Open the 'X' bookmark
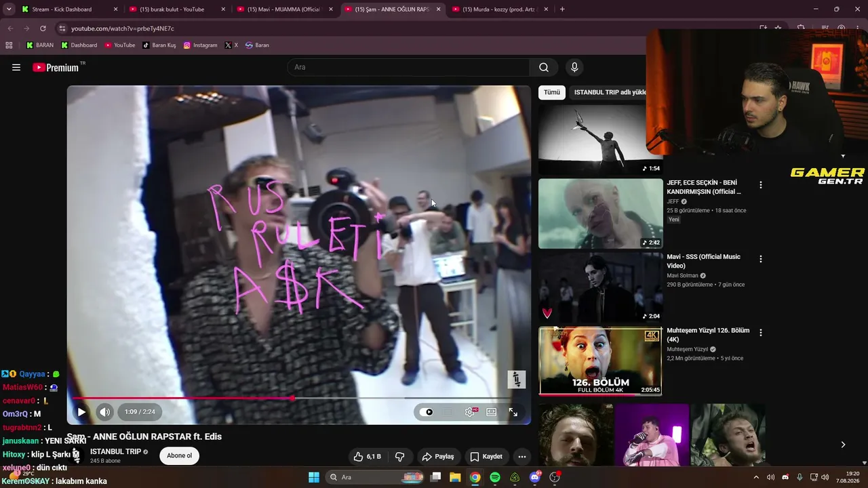This screenshot has height=488, width=868. click(x=231, y=45)
